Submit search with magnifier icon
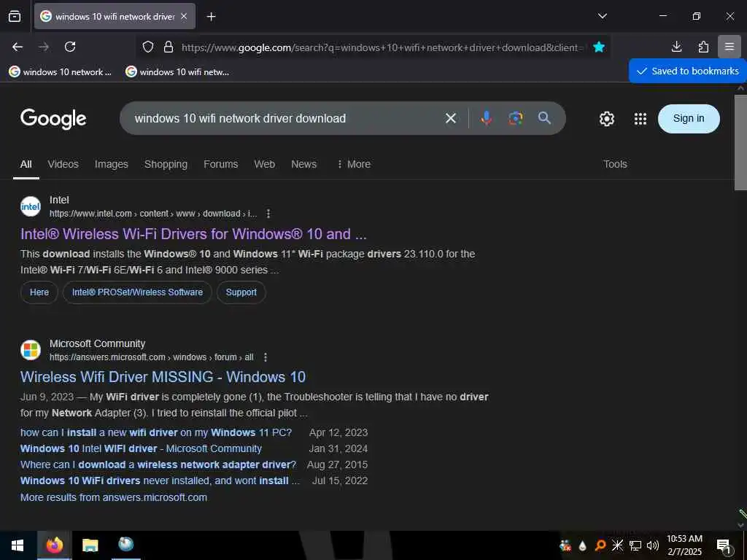 pyautogui.click(x=544, y=118)
